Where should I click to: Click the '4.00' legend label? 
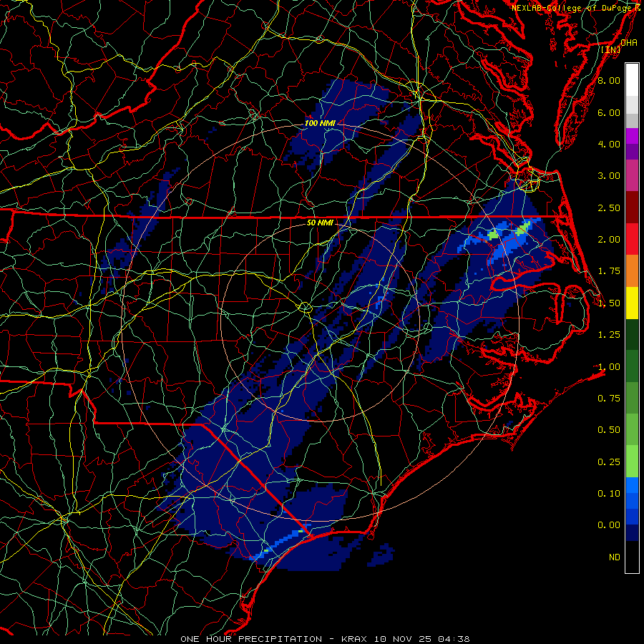pyautogui.click(x=609, y=144)
